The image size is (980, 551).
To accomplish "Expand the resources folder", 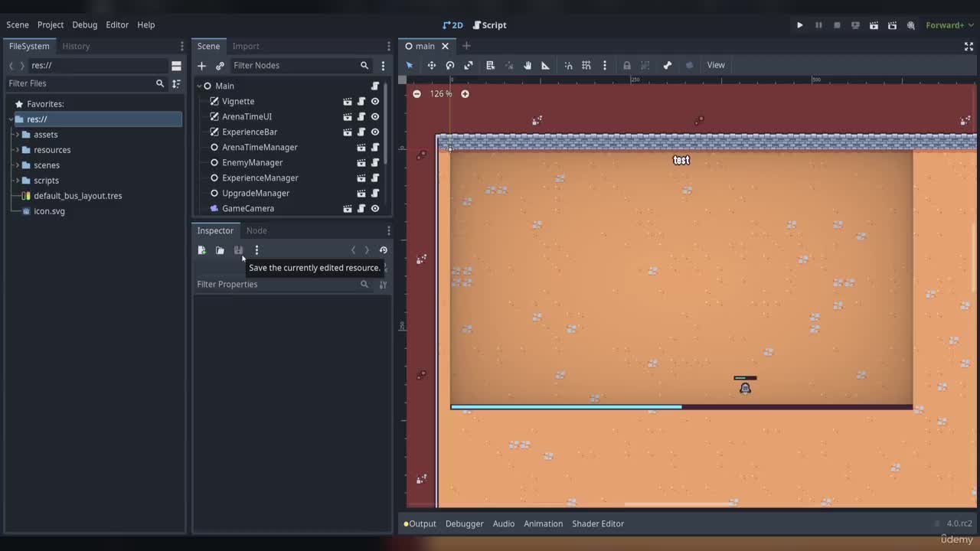I will pos(17,150).
